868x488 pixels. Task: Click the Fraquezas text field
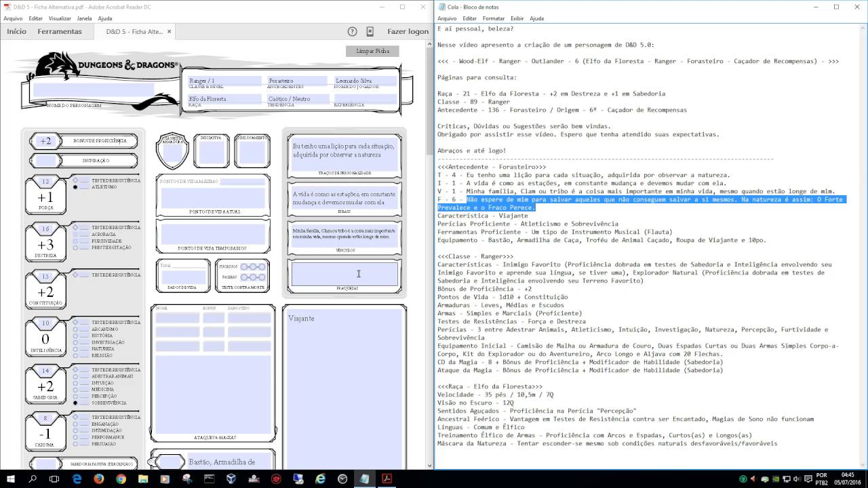344,274
